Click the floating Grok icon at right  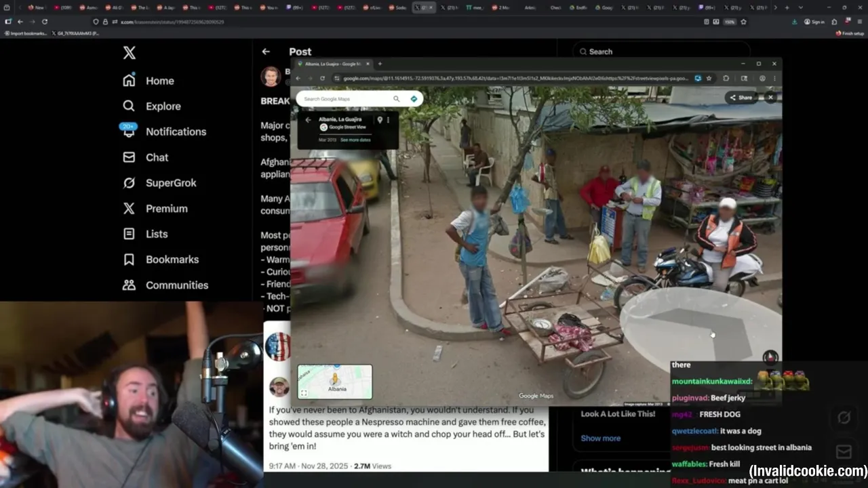[844, 418]
